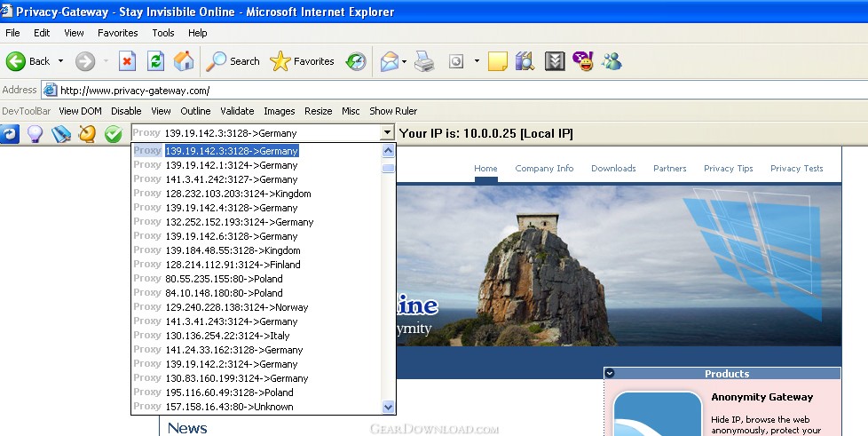This screenshot has width=868, height=436.
Task: Open the Images DevToolBar menu
Action: (x=280, y=111)
